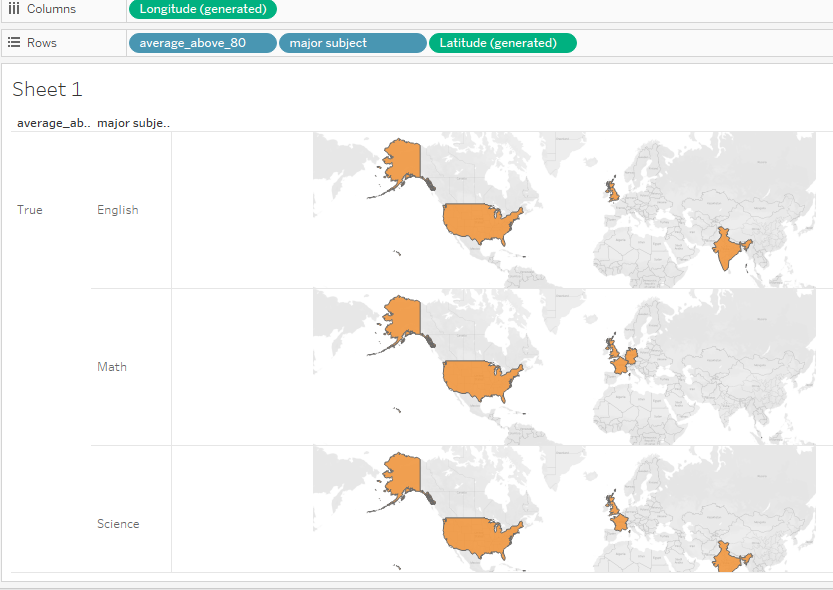Screen dimensions: 833x590
Task: Select the True row label
Action: point(30,210)
